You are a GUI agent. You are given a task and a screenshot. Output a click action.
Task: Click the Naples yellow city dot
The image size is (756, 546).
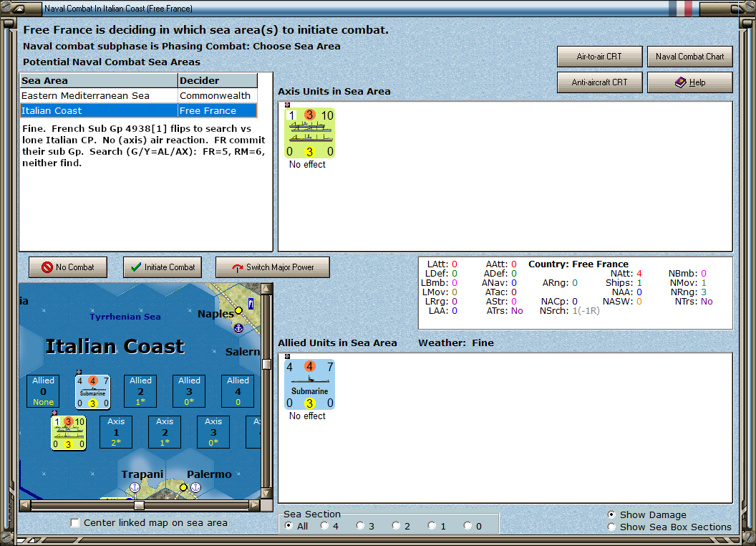[238, 310]
